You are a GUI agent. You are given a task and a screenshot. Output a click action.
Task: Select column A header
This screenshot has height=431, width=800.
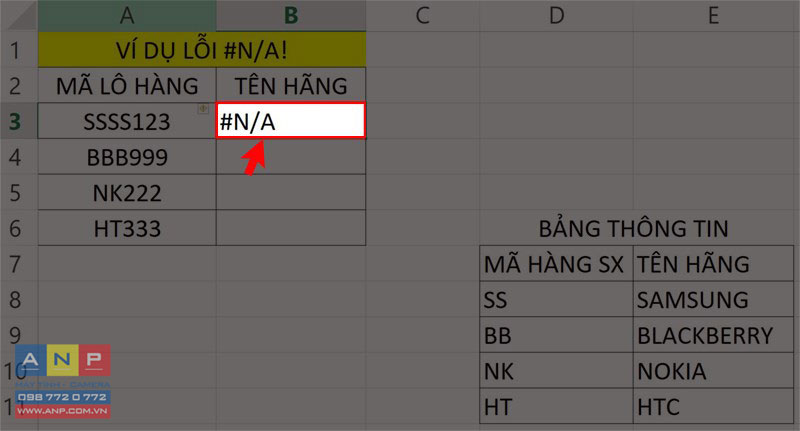[x=127, y=15]
